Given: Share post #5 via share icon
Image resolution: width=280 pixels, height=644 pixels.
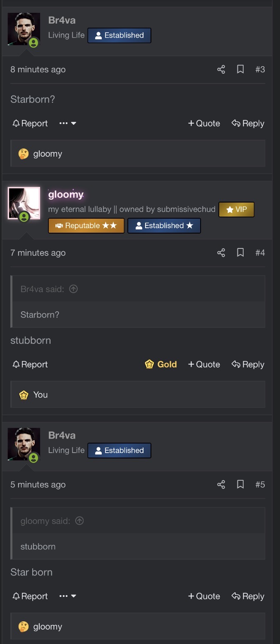Looking at the screenshot, I should [221, 484].
